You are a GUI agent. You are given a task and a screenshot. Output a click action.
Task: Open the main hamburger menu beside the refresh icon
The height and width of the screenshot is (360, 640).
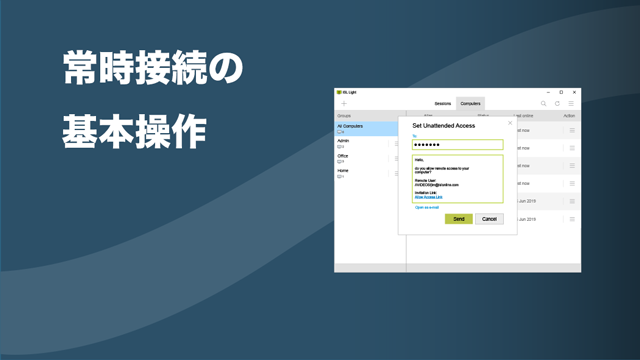[571, 104]
